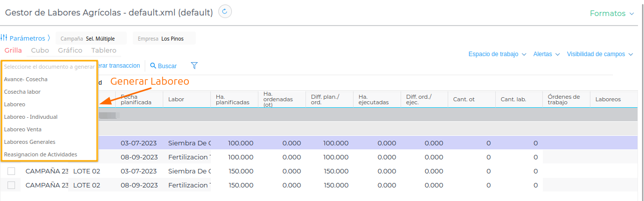Click CAMPAÑA 23 cell in last row

[x=47, y=185]
